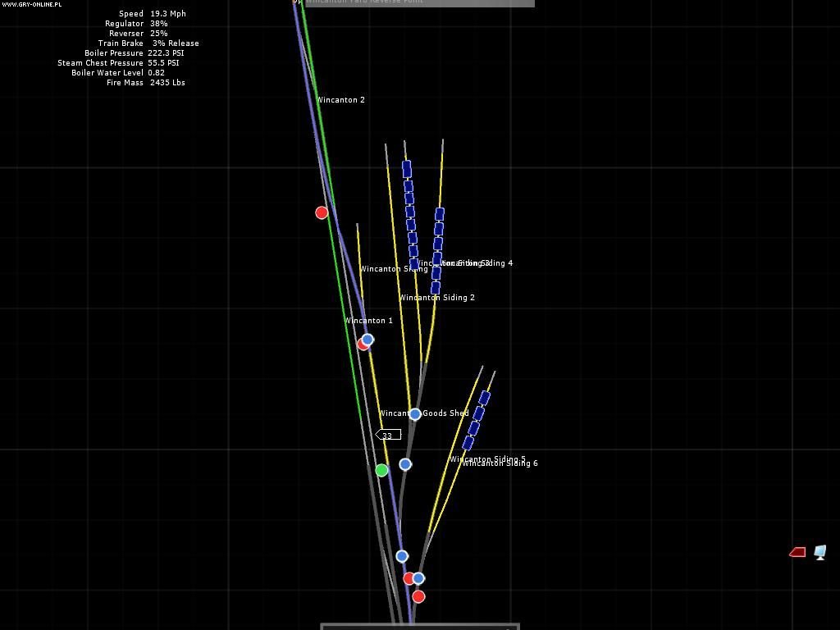Click the Boiler Water Level 0.82 readout
The width and height of the screenshot is (840, 630).
pyautogui.click(x=118, y=73)
